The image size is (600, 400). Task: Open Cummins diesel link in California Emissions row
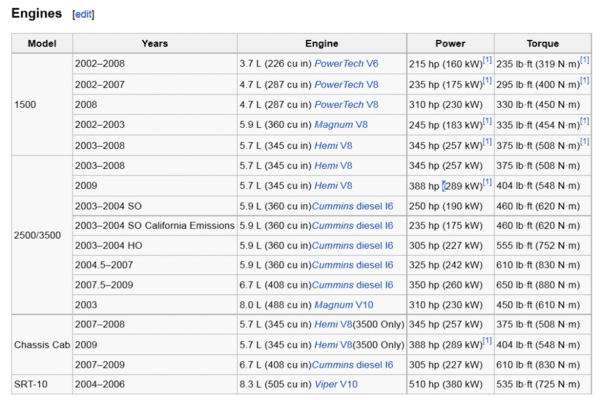(x=352, y=225)
